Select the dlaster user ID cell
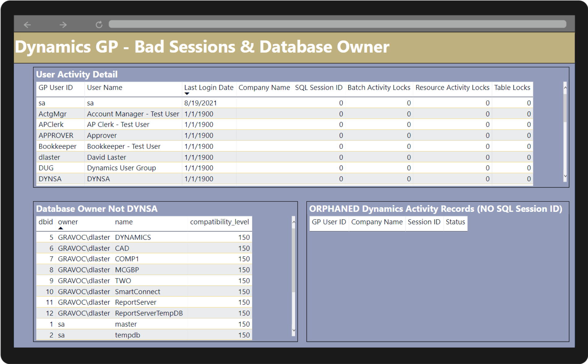The width and height of the screenshot is (588, 364). (x=49, y=157)
